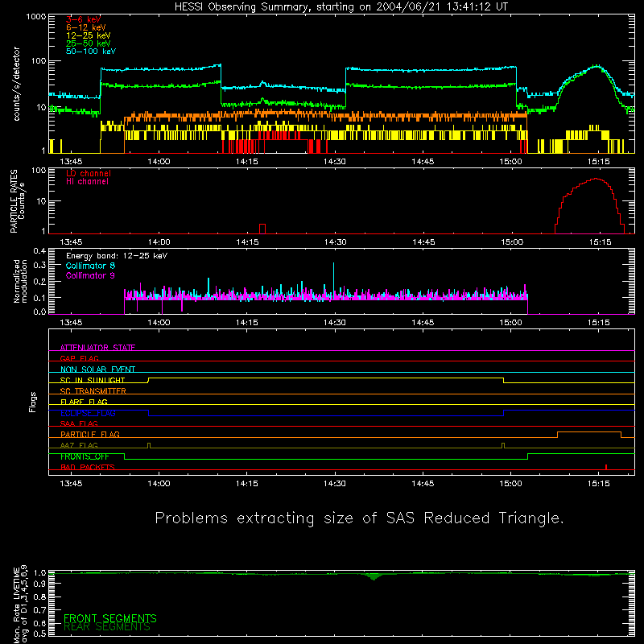The image size is (644, 644).
Task: Select the Collimator 9 legend label
Action: tap(90, 275)
